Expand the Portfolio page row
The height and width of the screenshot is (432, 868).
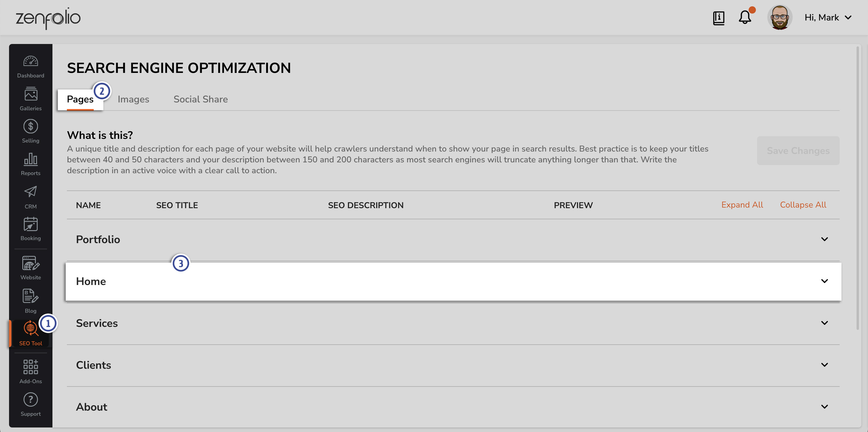pyautogui.click(x=824, y=239)
